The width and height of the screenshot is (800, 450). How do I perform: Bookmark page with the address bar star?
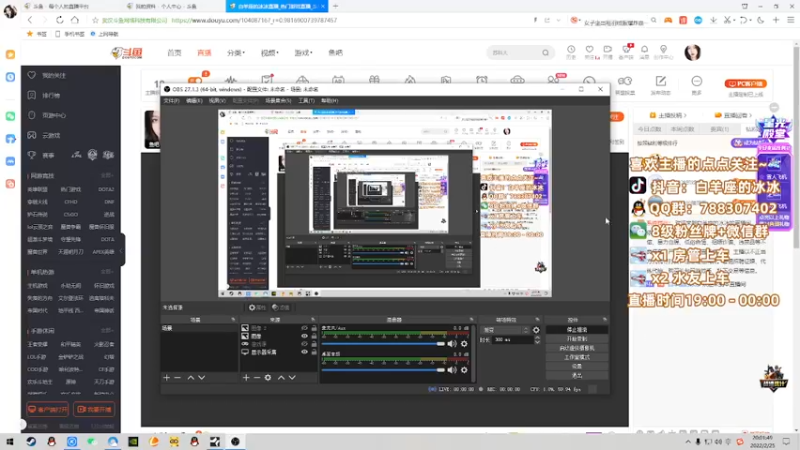(95, 20)
